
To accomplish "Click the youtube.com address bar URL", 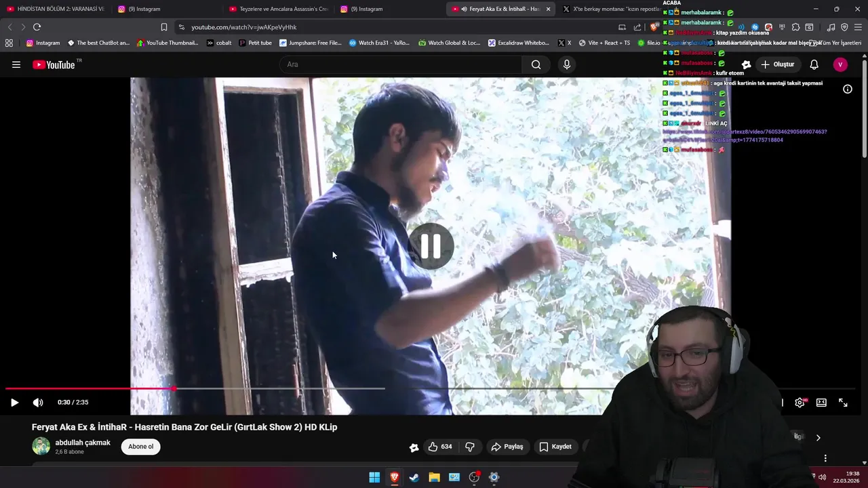I will pos(243,27).
